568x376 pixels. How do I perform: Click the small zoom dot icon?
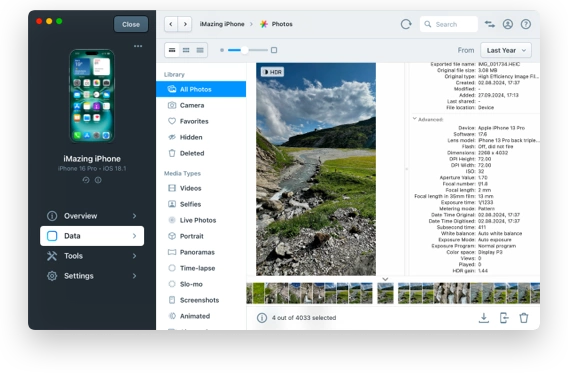tap(222, 50)
